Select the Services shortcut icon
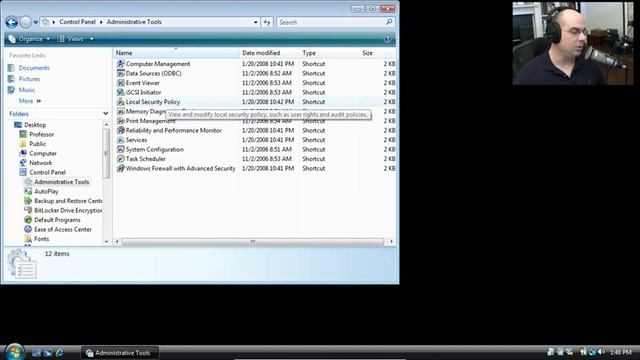Screen dimensions: 640x360 [120, 140]
